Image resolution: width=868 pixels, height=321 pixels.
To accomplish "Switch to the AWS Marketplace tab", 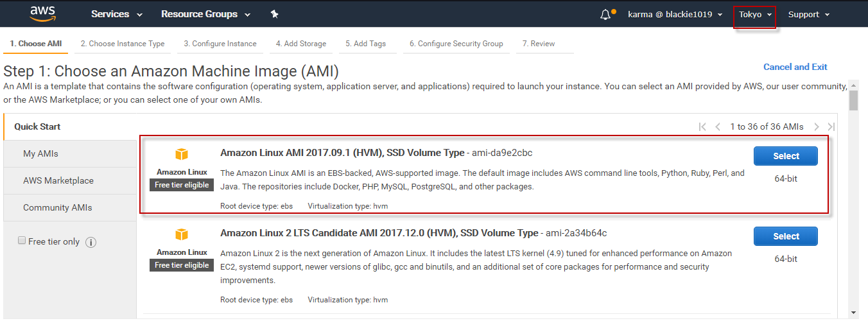I will [x=58, y=181].
